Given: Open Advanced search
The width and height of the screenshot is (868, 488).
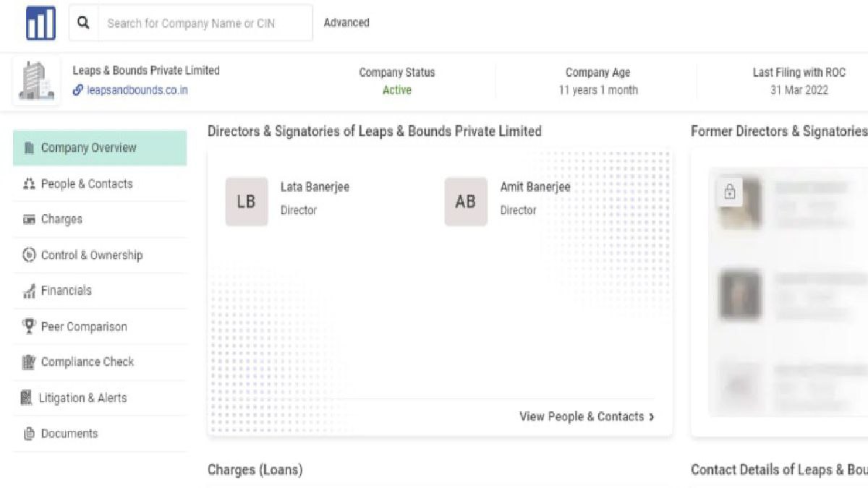Looking at the screenshot, I should pos(346,23).
